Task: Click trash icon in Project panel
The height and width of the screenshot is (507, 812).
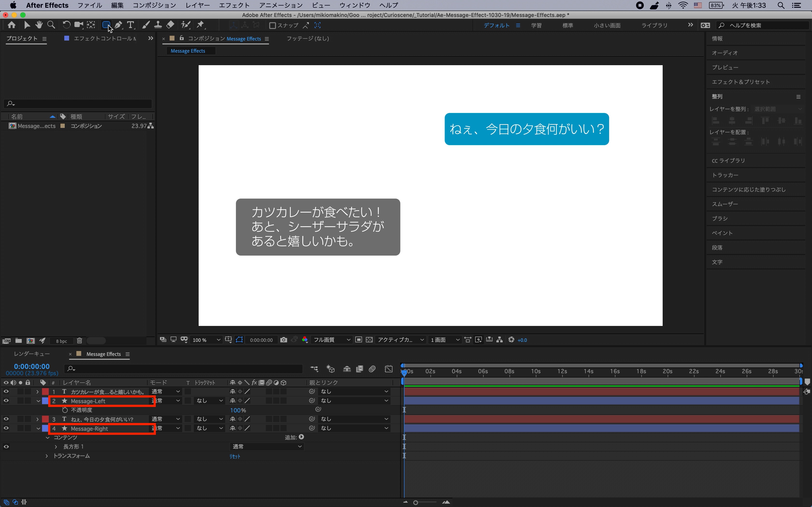Action: pyautogui.click(x=80, y=341)
